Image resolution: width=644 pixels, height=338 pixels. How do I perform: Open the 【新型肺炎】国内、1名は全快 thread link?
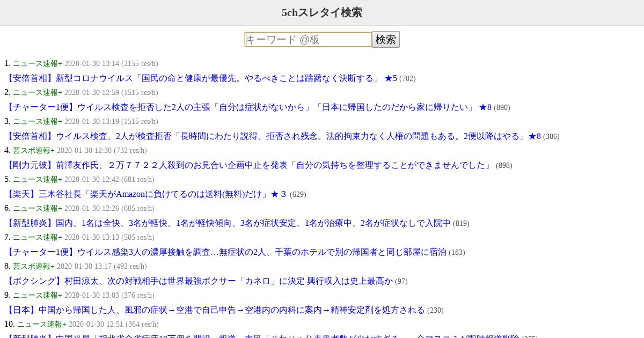(x=228, y=223)
